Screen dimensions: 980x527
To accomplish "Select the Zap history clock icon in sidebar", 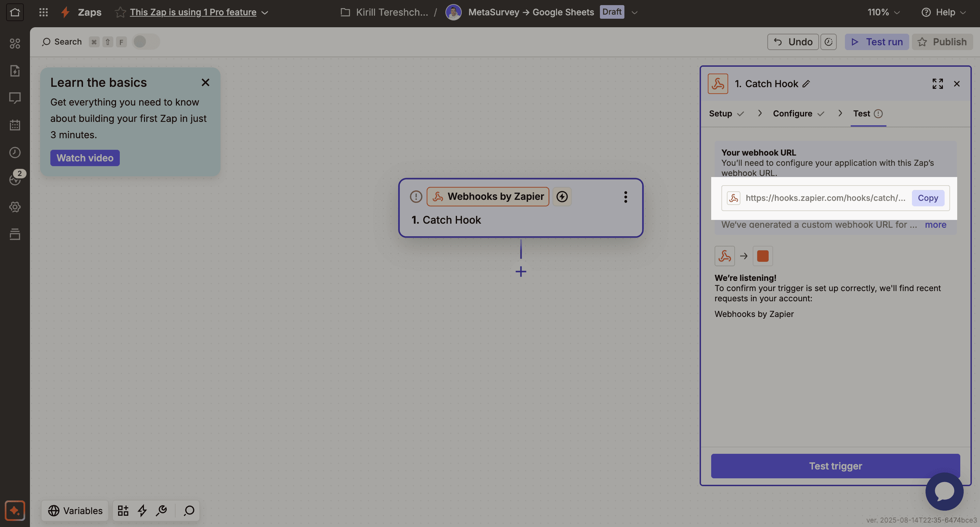I will coord(15,152).
